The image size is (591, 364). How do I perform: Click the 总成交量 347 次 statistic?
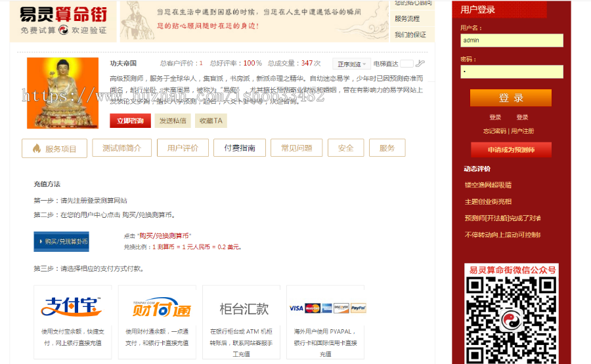(x=294, y=63)
